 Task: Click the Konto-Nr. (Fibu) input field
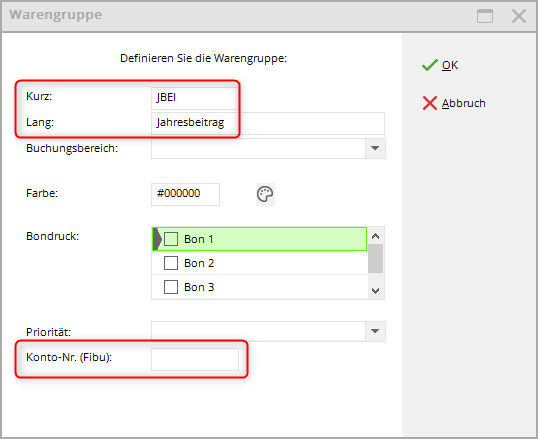click(x=195, y=359)
